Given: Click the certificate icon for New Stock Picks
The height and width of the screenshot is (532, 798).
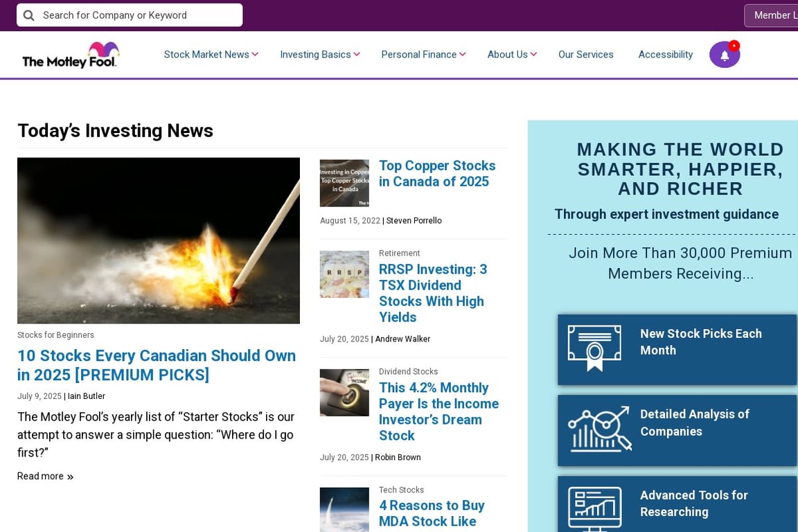Looking at the screenshot, I should pyautogui.click(x=594, y=348).
